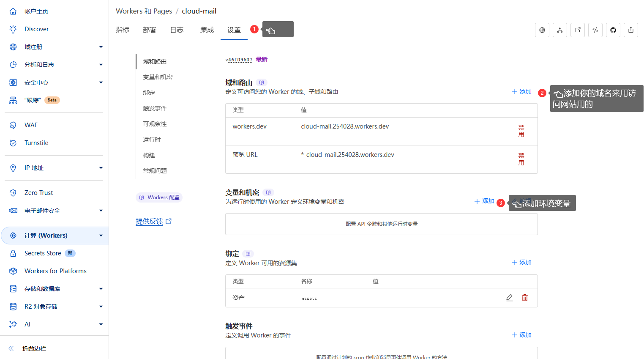644x359 pixels.
Task: Click the globe icon in the toolbar
Action: click(x=542, y=30)
